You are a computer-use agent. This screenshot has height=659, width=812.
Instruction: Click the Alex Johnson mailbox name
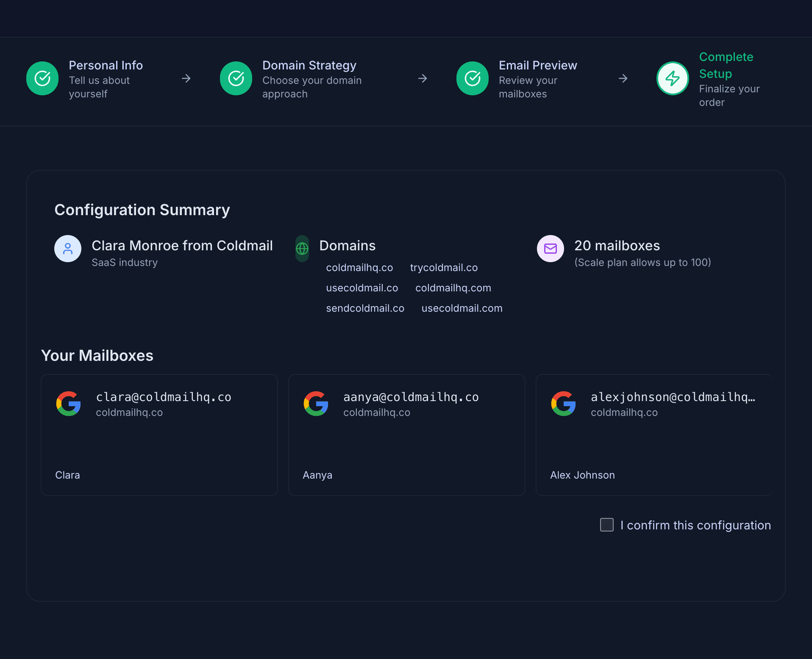pyautogui.click(x=582, y=475)
